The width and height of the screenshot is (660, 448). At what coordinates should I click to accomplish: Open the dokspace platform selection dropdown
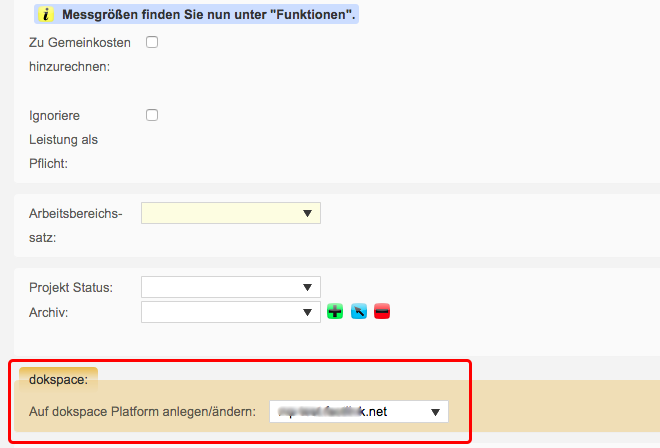coord(358,411)
